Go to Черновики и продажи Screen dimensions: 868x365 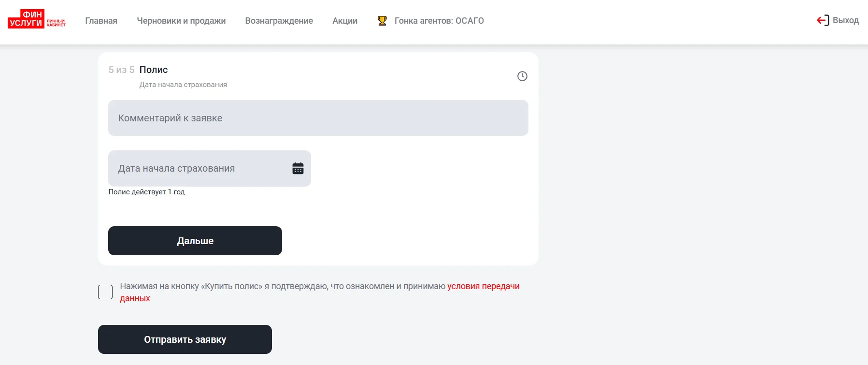pyautogui.click(x=181, y=21)
